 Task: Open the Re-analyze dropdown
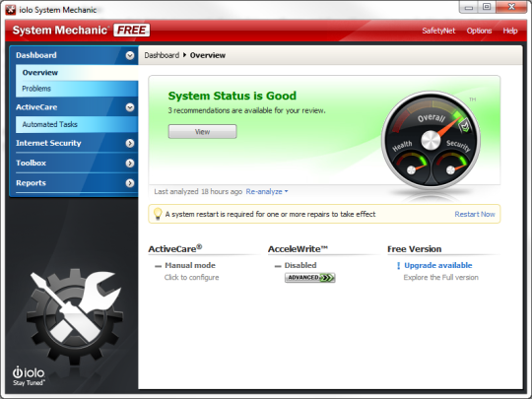[267, 192]
